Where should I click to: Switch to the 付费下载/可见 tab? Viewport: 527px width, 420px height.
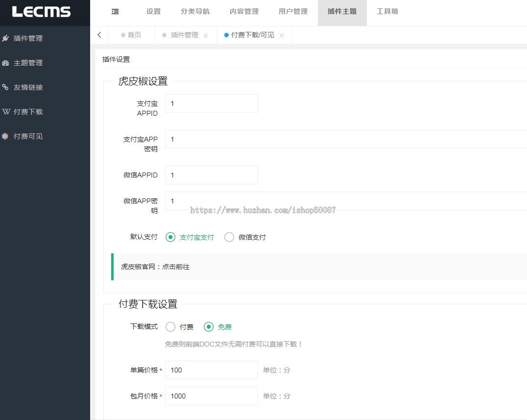click(x=252, y=35)
